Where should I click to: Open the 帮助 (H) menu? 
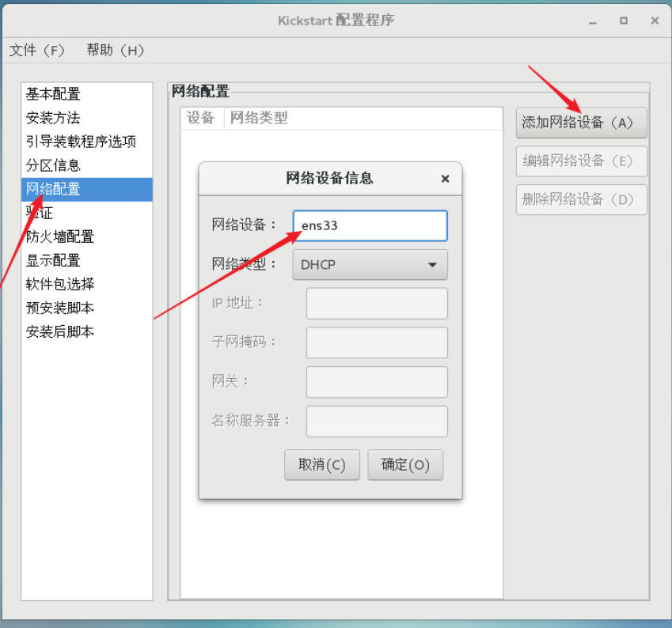coord(116,50)
